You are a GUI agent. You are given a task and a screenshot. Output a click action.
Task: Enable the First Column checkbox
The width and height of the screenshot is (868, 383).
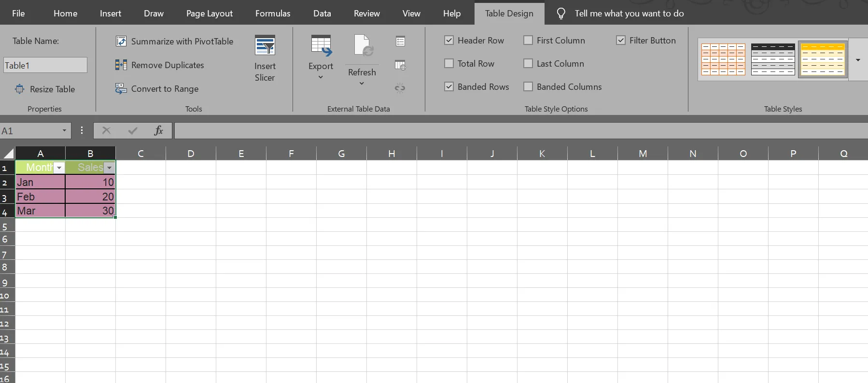(528, 40)
